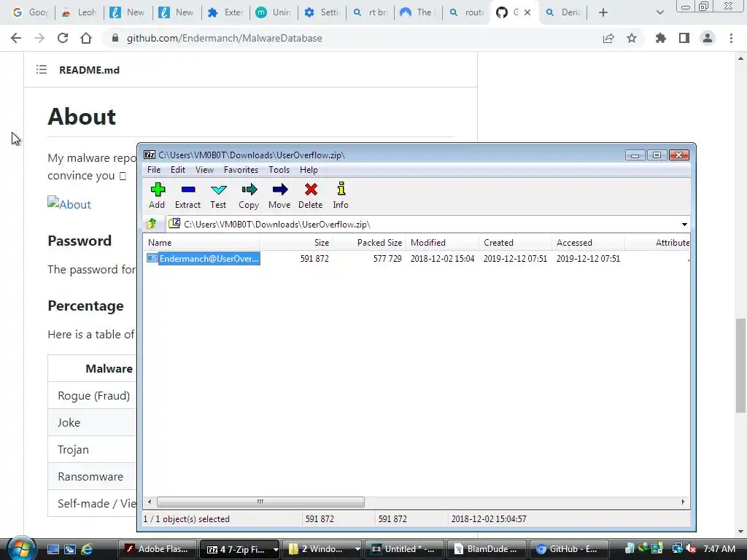Switch to the Exter extensions tab
The height and width of the screenshot is (560, 747).
click(226, 12)
